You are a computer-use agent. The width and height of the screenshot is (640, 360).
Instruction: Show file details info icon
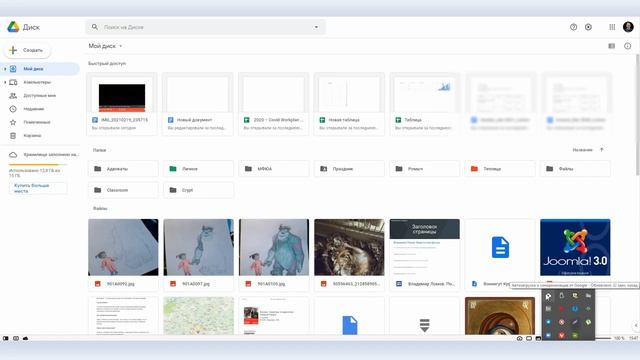[627, 46]
